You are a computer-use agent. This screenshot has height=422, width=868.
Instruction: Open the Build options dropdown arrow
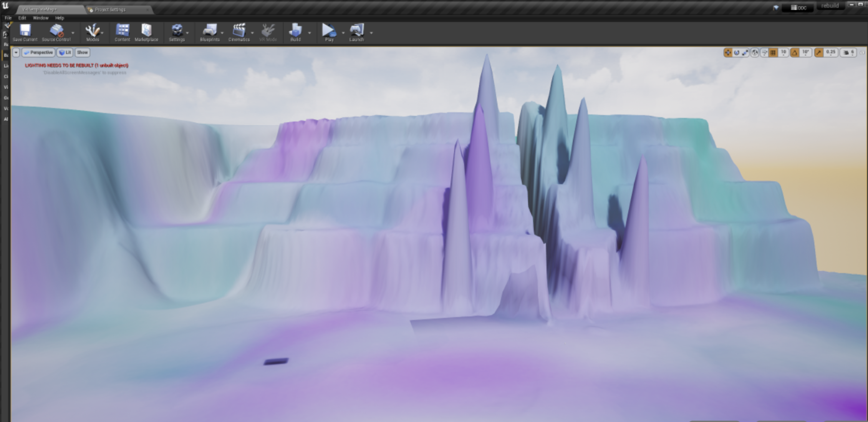pyautogui.click(x=310, y=33)
